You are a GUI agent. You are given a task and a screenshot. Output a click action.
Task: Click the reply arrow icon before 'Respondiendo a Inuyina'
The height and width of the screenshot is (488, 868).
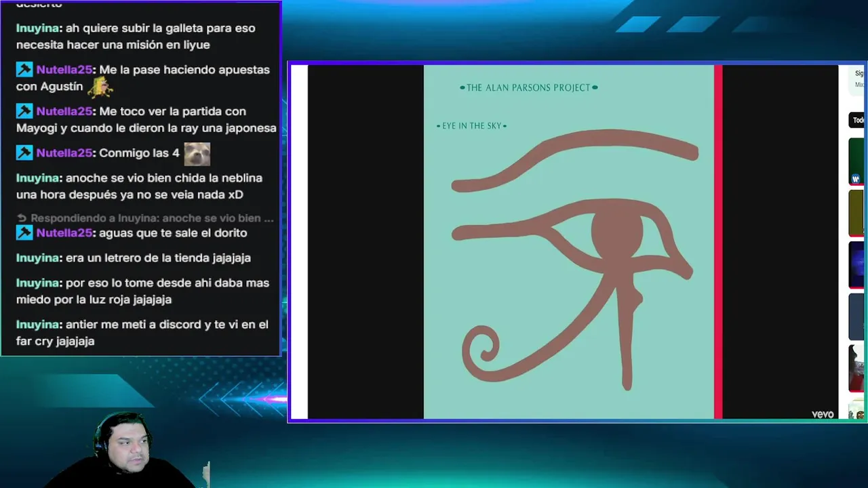click(x=22, y=218)
